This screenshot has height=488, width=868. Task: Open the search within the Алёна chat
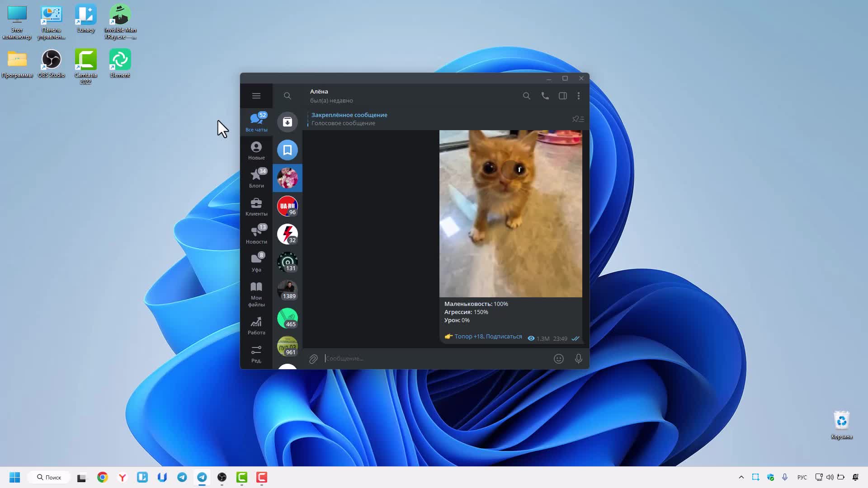[x=527, y=96]
